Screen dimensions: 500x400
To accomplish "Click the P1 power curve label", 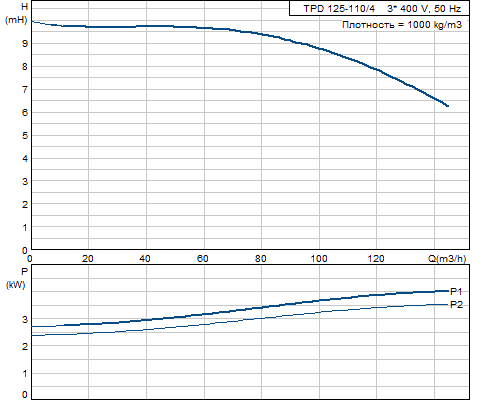I will (456, 292).
